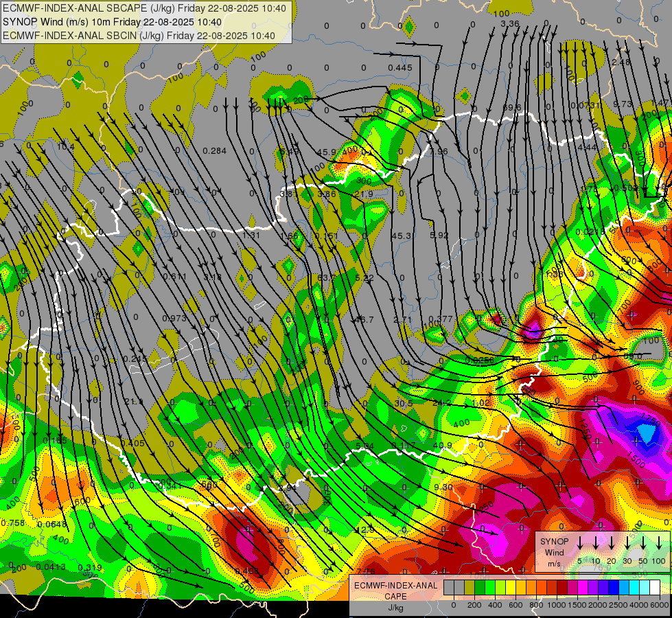The height and width of the screenshot is (618, 672).
Task: Select the deep blue swatch in CAPE color bar
Action: coord(614,588)
